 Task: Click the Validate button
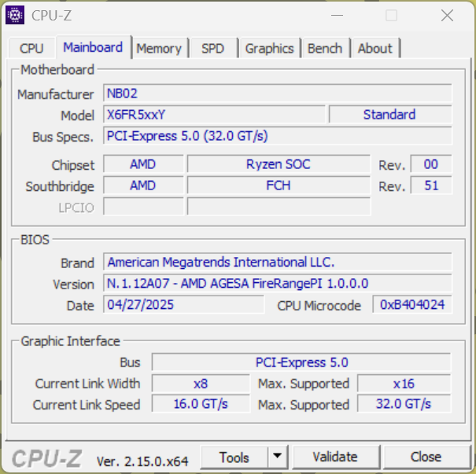click(x=334, y=457)
